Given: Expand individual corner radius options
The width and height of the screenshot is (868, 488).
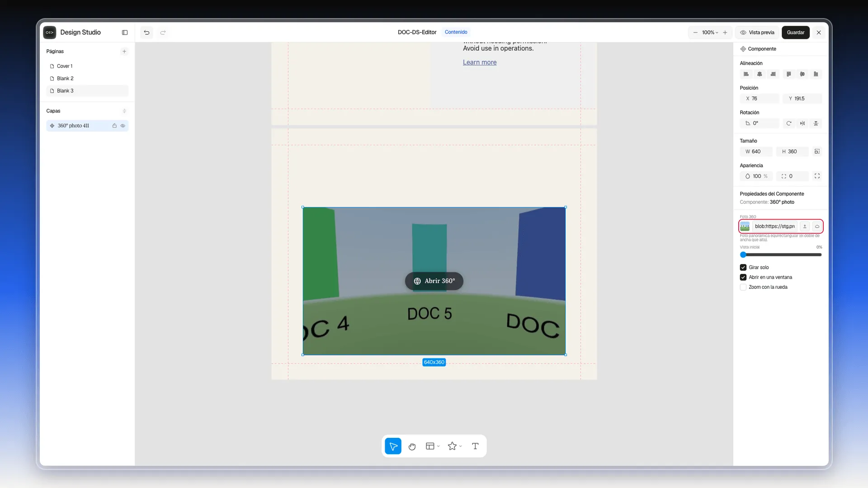Looking at the screenshot, I should tap(817, 176).
